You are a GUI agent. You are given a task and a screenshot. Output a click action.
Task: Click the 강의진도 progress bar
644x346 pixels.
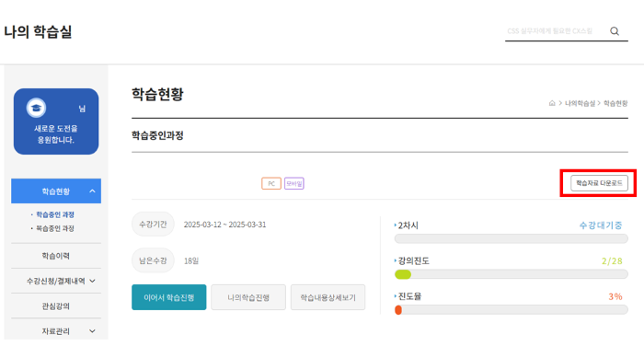511,274
